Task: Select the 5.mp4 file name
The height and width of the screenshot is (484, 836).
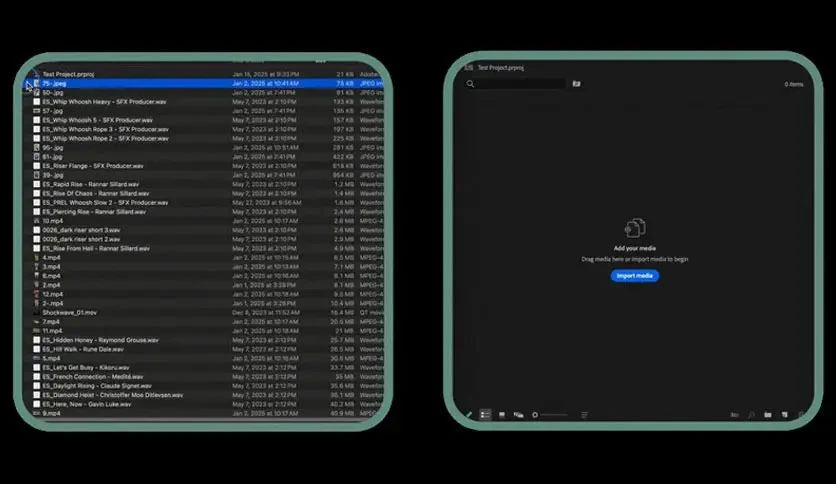Action: [51, 359]
